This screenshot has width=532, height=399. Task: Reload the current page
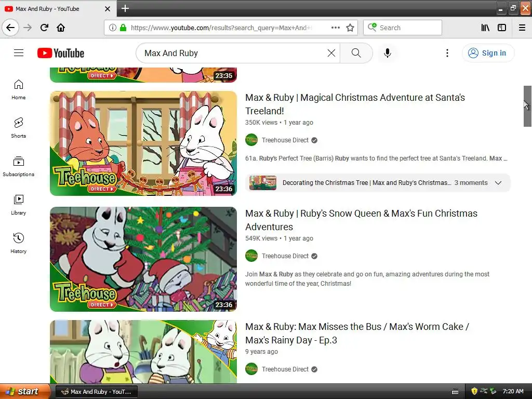click(44, 28)
